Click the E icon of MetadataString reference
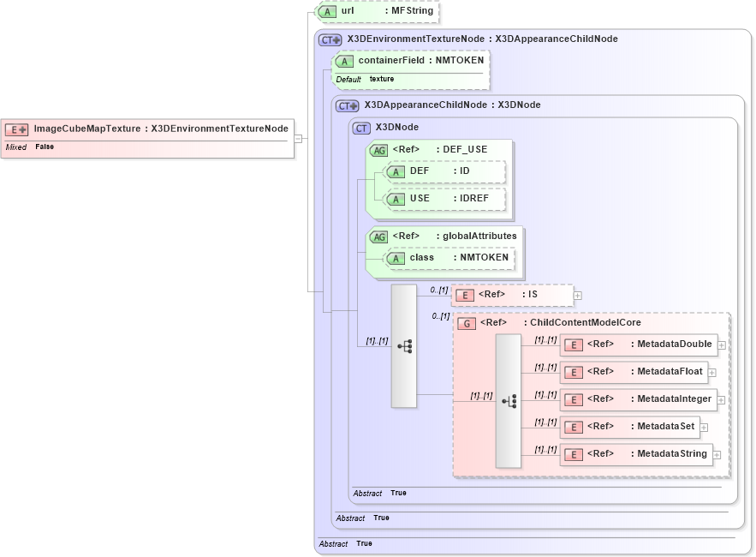Image resolution: width=756 pixels, height=557 pixels. coord(574,455)
